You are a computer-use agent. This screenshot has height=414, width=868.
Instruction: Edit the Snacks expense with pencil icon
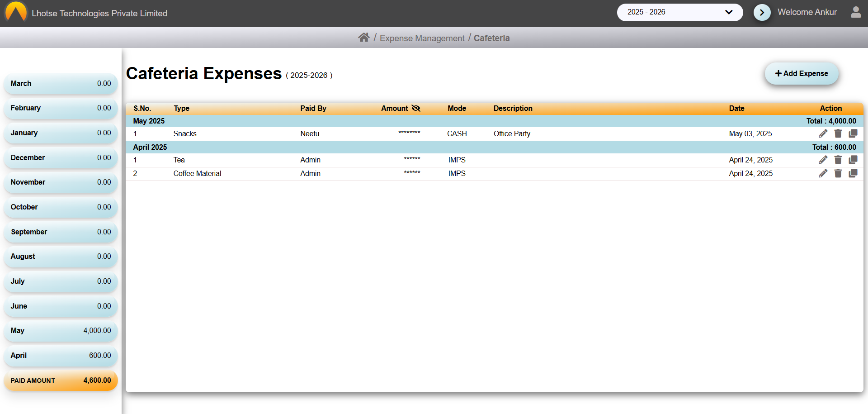pos(823,133)
